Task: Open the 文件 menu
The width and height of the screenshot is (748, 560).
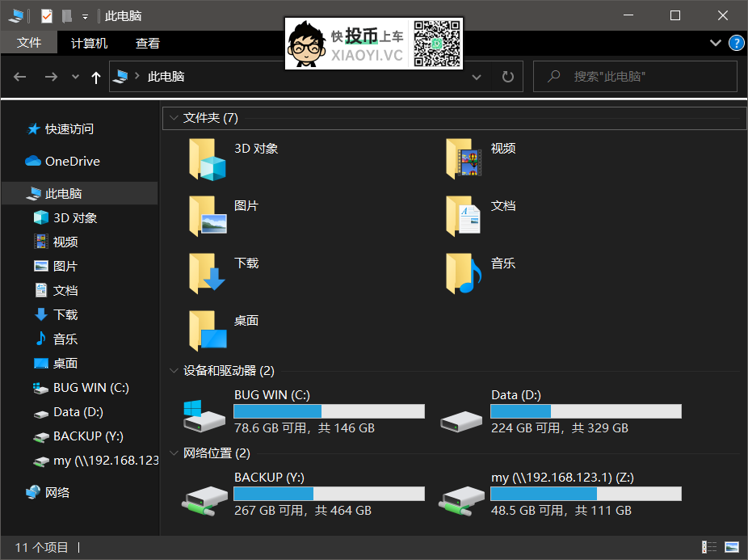Action: point(29,42)
